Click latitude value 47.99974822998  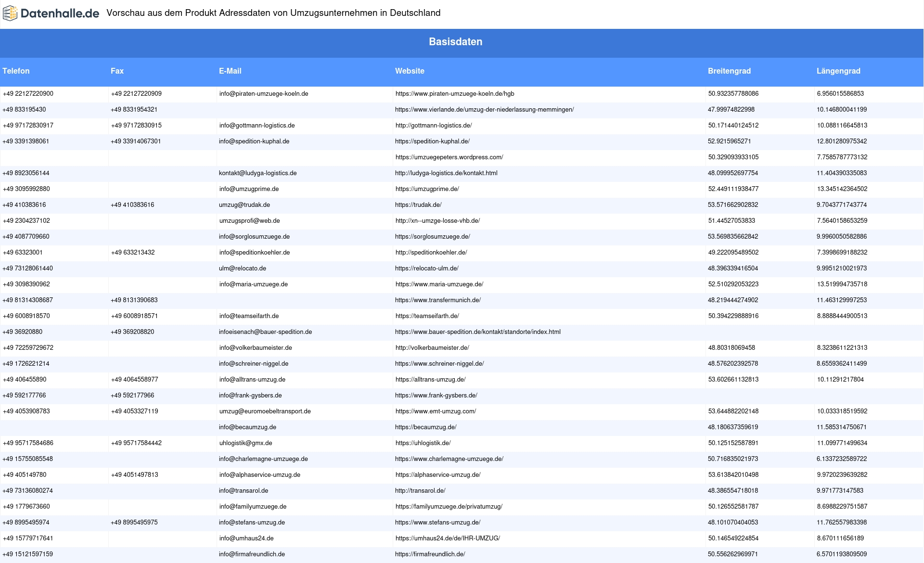point(731,110)
